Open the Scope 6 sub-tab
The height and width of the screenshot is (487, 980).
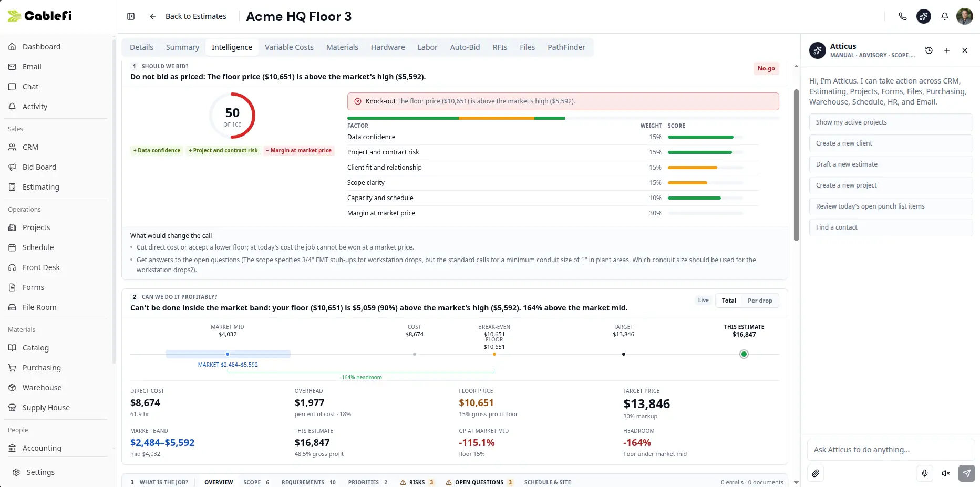coord(256,482)
